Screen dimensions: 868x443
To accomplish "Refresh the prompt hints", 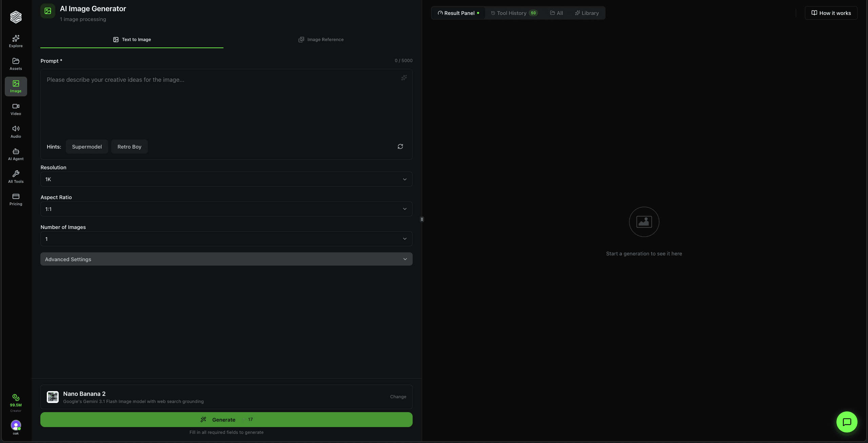I will point(400,147).
